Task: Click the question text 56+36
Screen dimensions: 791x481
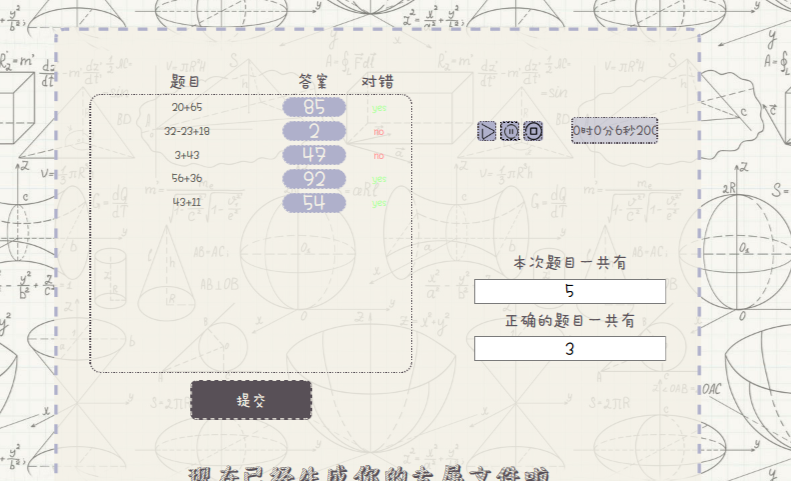Action: pyautogui.click(x=187, y=178)
